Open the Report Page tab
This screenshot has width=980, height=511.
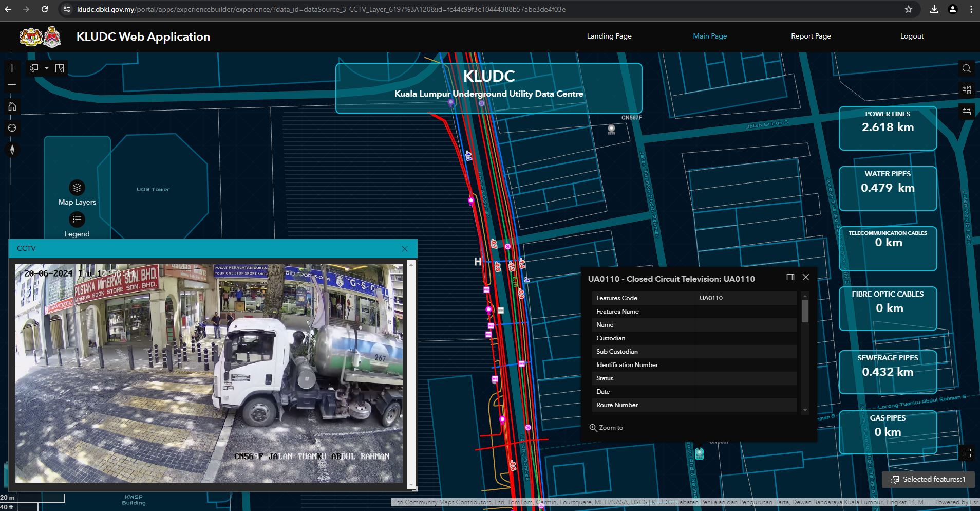coord(811,36)
